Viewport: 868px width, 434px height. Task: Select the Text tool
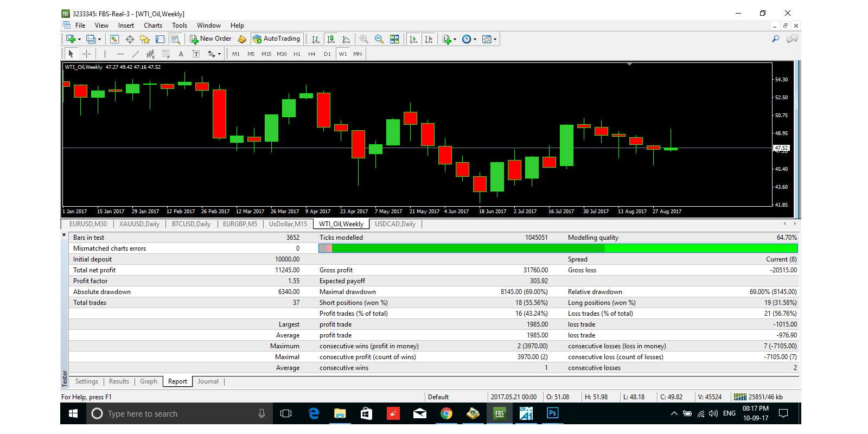pyautogui.click(x=181, y=54)
